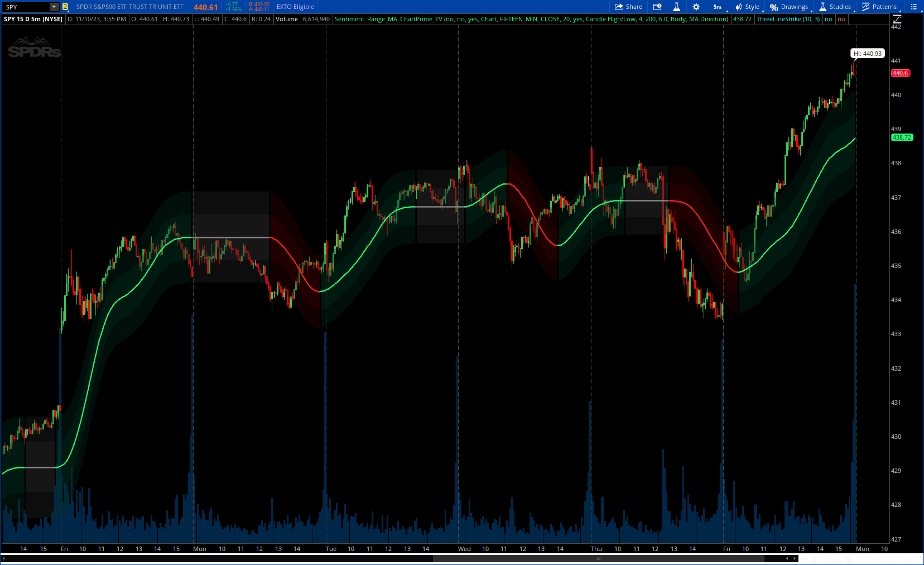The image size is (924, 565).
Task: Click the 427 level on price axis
Action: pyautogui.click(x=896, y=539)
